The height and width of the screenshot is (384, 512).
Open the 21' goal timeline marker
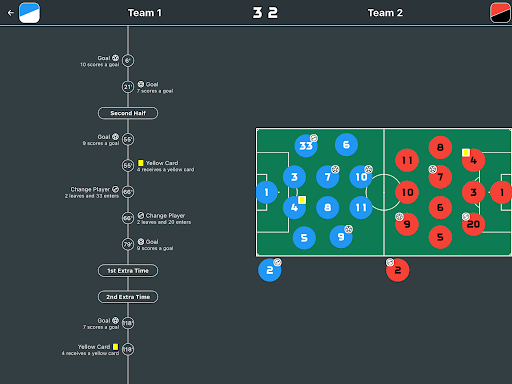coord(128,87)
